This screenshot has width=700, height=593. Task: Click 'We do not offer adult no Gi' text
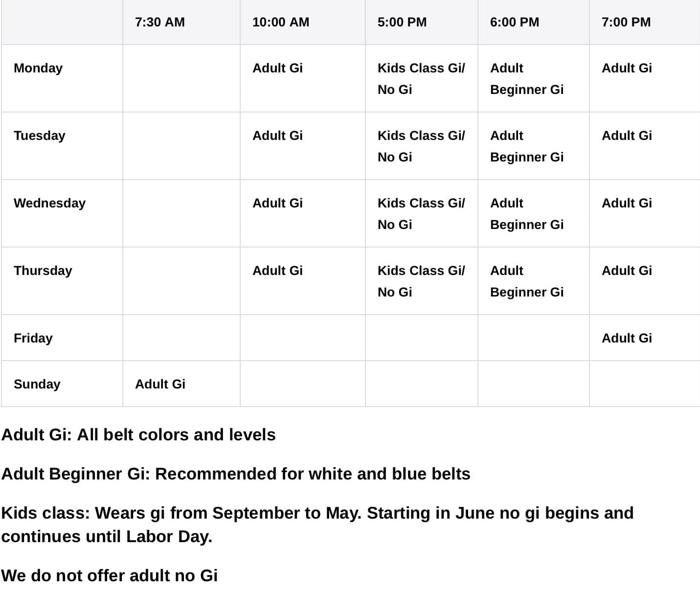pyautogui.click(x=110, y=575)
